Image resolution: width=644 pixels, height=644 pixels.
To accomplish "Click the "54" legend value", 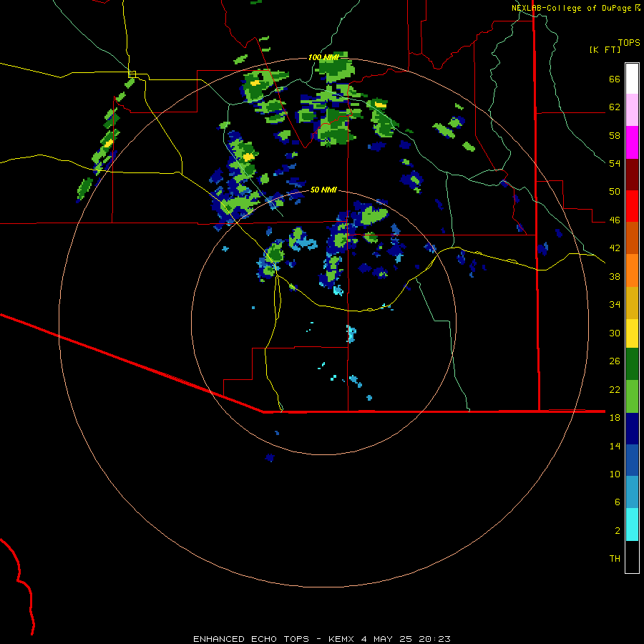I will pos(615,163).
